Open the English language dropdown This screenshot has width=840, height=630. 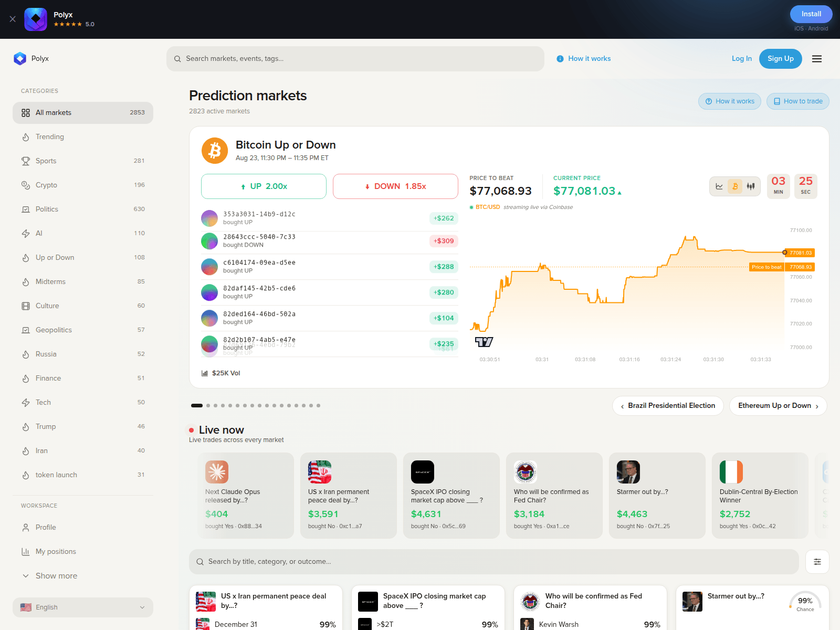[x=83, y=607]
